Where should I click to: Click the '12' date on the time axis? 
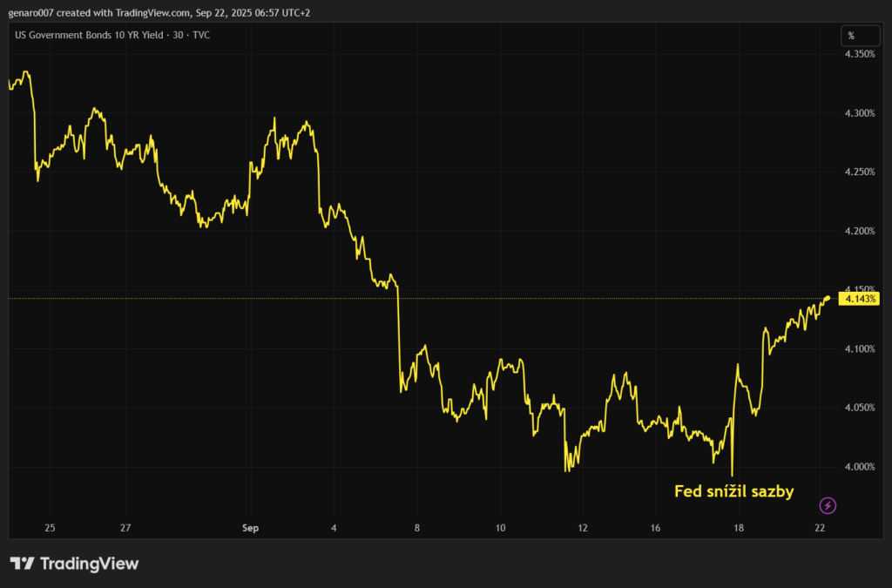pos(582,528)
